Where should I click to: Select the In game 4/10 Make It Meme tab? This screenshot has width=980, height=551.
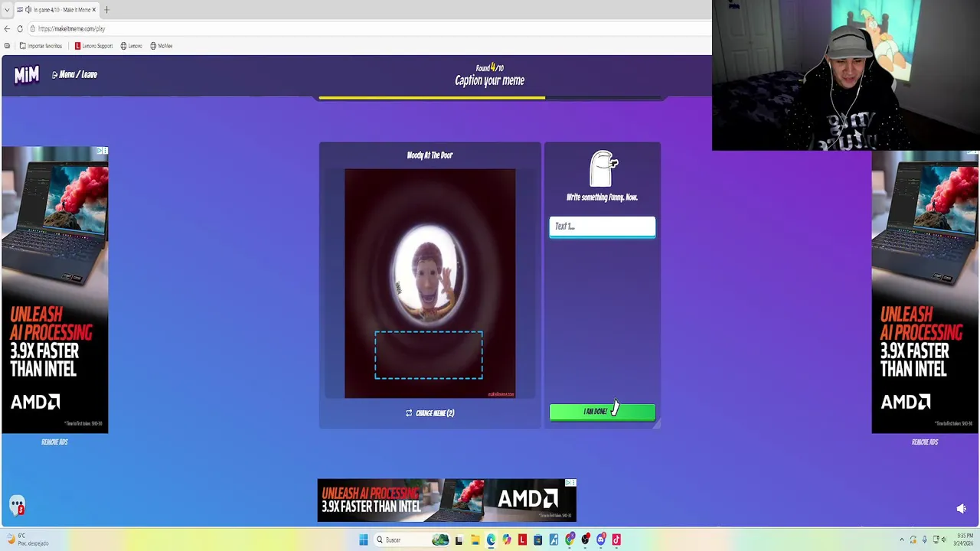(x=57, y=10)
